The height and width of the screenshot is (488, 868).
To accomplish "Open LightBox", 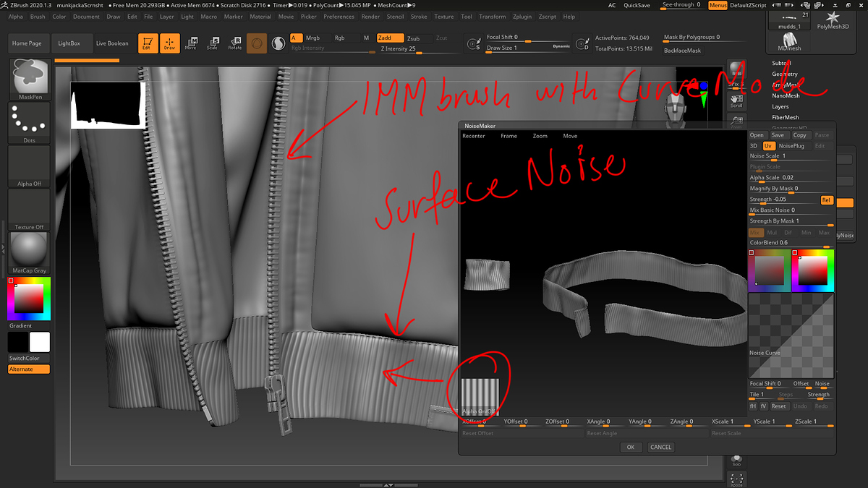I will tap(69, 43).
